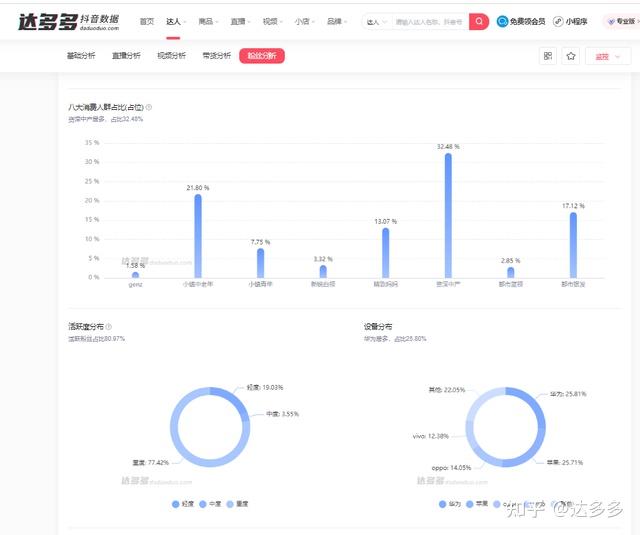Click the 免费领会员 icon
This screenshot has height=535, width=640.
502,21
